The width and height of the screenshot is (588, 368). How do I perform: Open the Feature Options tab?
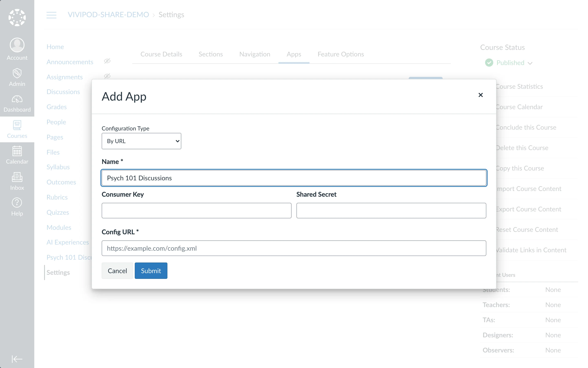click(x=341, y=54)
